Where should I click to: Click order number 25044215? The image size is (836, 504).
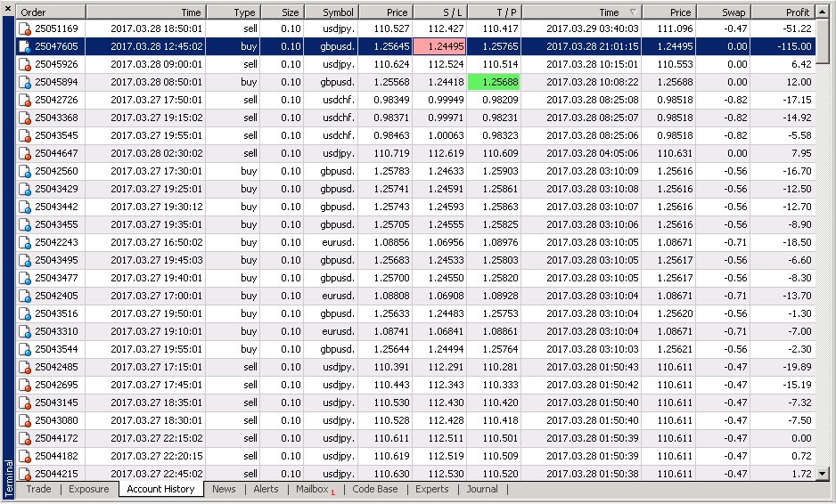coord(56,474)
